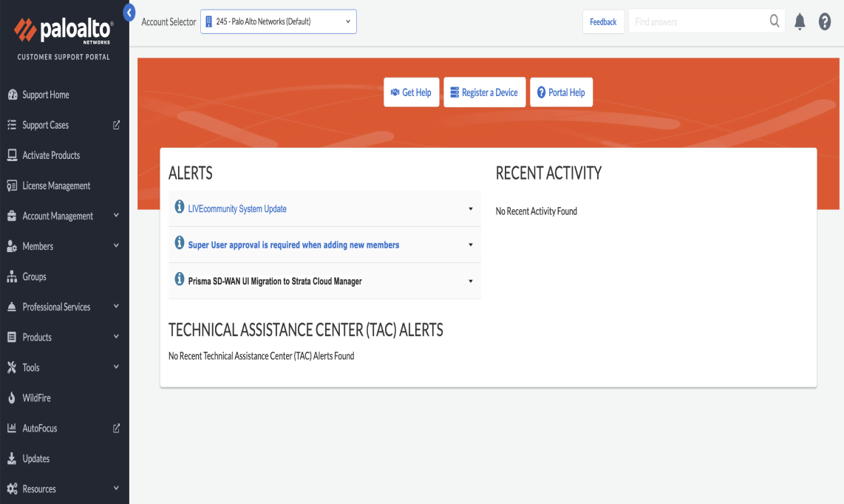Expand Professional Services submenu chevron

116,307
